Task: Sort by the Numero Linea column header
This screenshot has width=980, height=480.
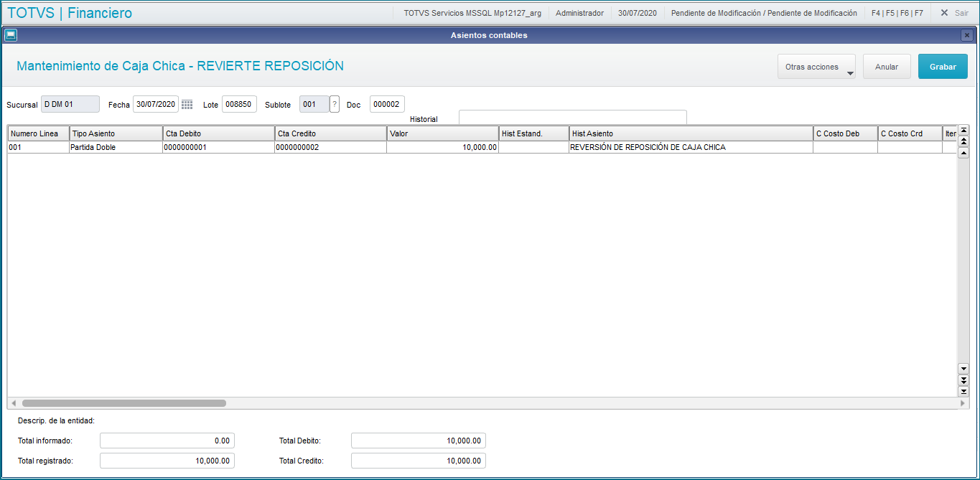Action: pos(39,133)
